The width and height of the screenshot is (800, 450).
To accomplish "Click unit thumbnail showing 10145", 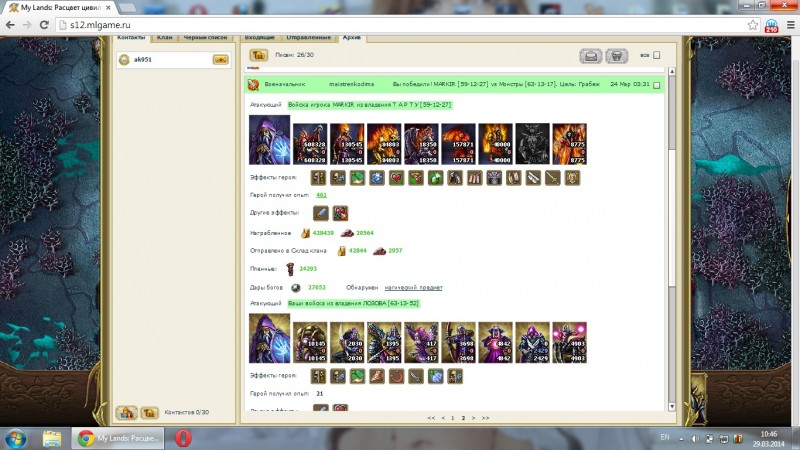I will point(310,342).
